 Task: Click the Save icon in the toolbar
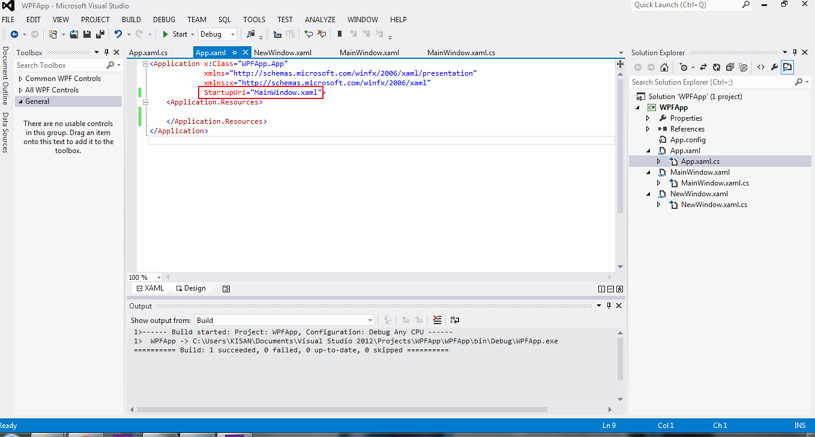pos(87,34)
